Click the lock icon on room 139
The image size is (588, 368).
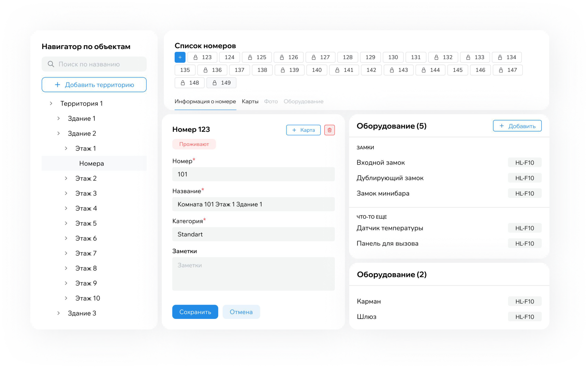283,70
